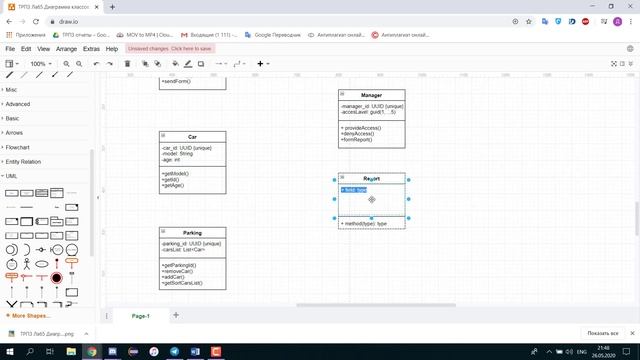Toggle shadow on selected shape
640x360 pixels.
tap(201, 64)
